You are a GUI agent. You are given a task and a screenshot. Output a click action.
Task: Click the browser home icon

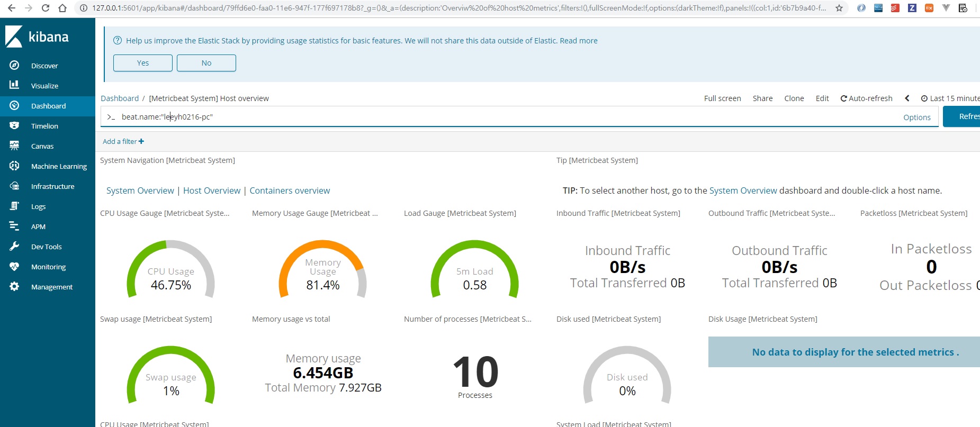click(62, 8)
